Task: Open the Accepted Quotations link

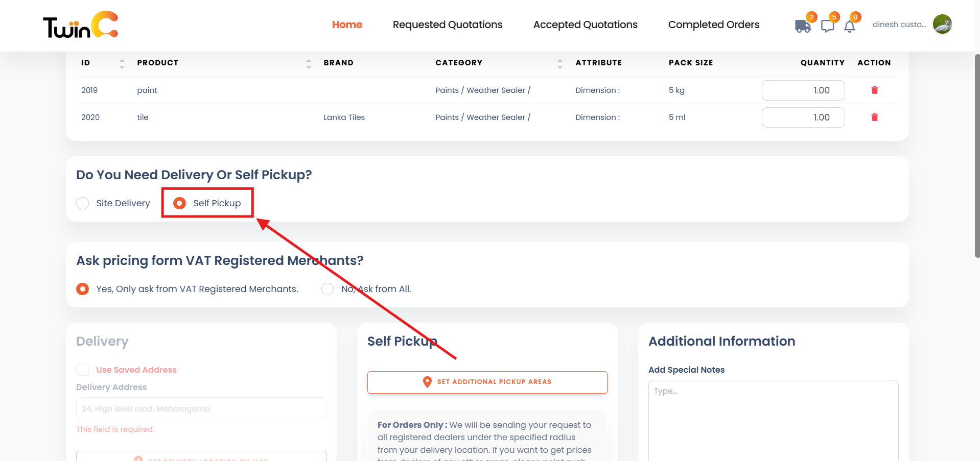Action: tap(585, 25)
